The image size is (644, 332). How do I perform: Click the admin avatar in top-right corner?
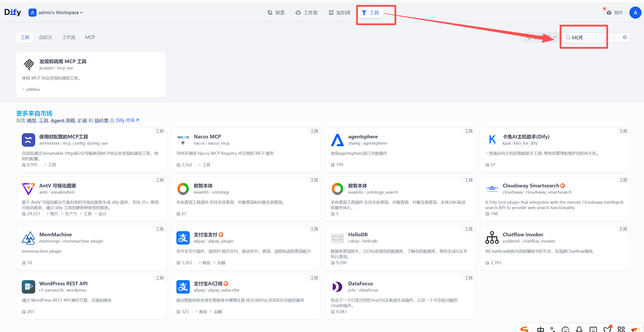coord(635,12)
